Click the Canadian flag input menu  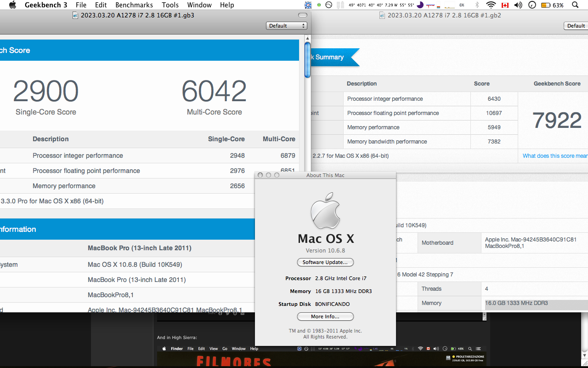(x=505, y=5)
